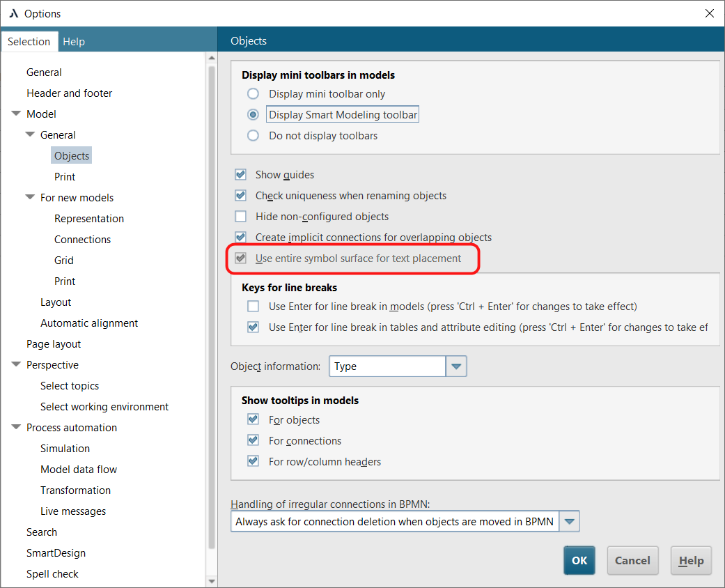The image size is (725, 588).
Task: Confirm settings with the OK button
Action: click(579, 560)
